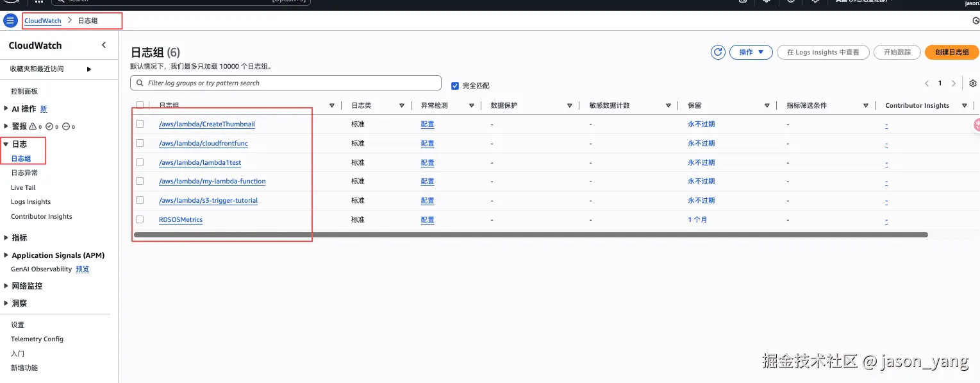Sort by the 保留 column arrow

tap(767, 105)
